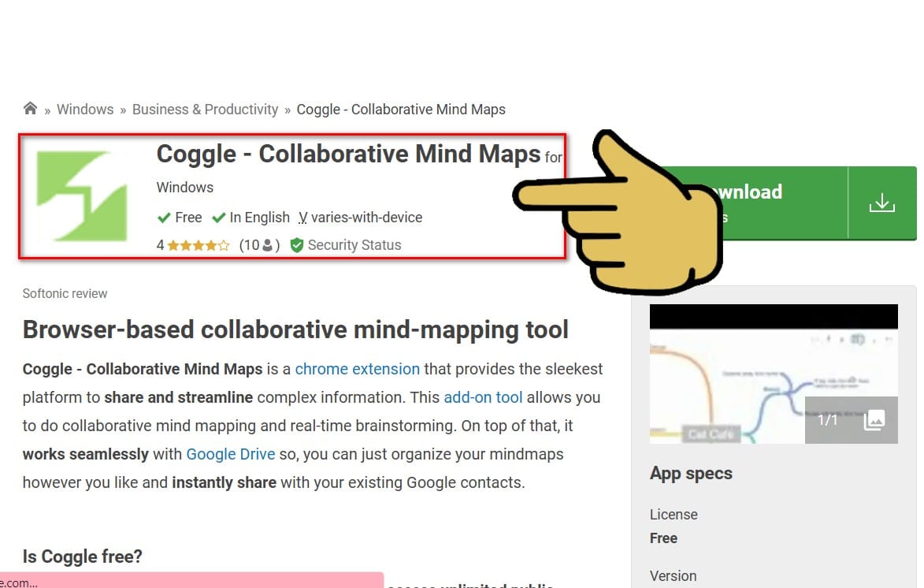Open the mind map screenshot thumbnail
924x588 pixels.
pos(774,374)
